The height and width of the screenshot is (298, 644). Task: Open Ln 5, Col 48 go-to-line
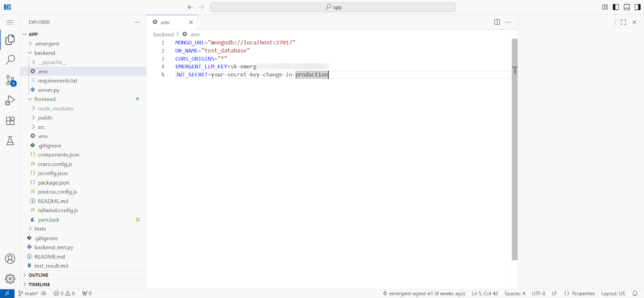coord(485,294)
